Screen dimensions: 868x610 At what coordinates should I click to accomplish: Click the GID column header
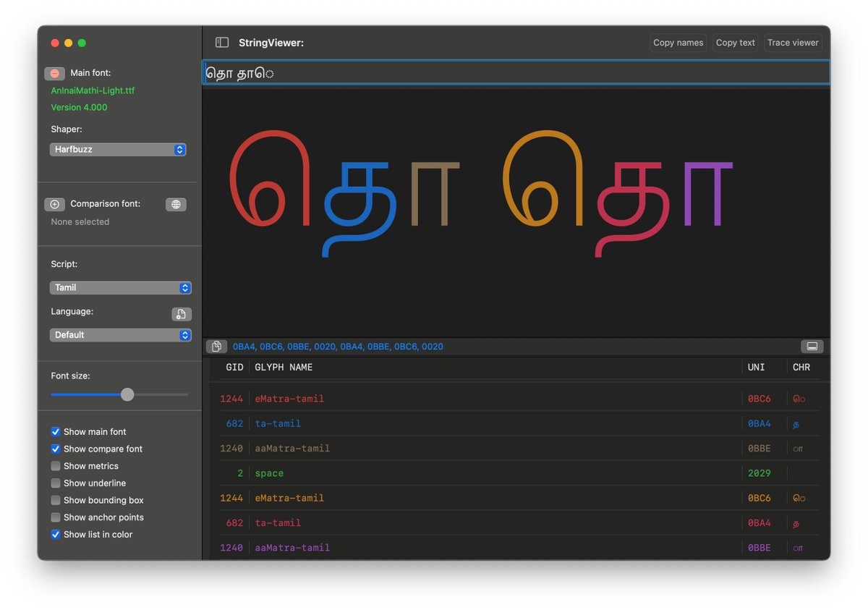pyautogui.click(x=234, y=368)
